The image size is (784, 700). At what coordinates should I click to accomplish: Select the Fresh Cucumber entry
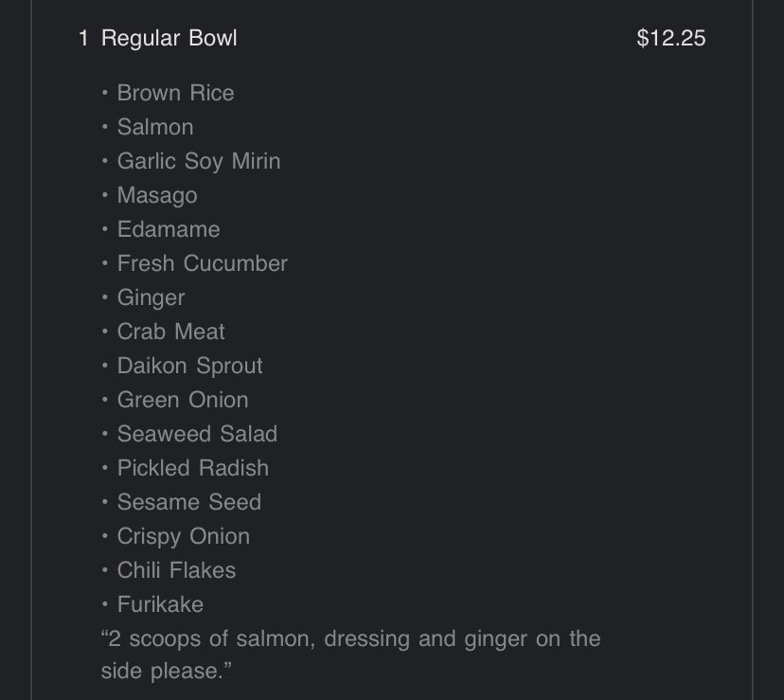coord(202,263)
